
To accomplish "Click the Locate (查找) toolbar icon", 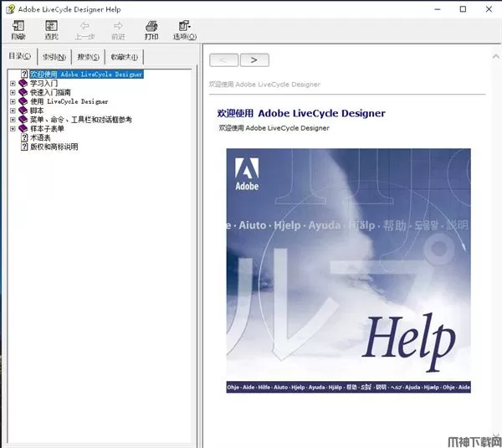I will click(x=51, y=30).
